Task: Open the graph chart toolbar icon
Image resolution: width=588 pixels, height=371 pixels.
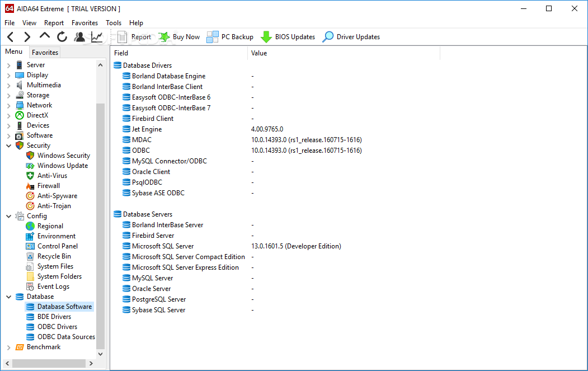Action: pos(97,37)
